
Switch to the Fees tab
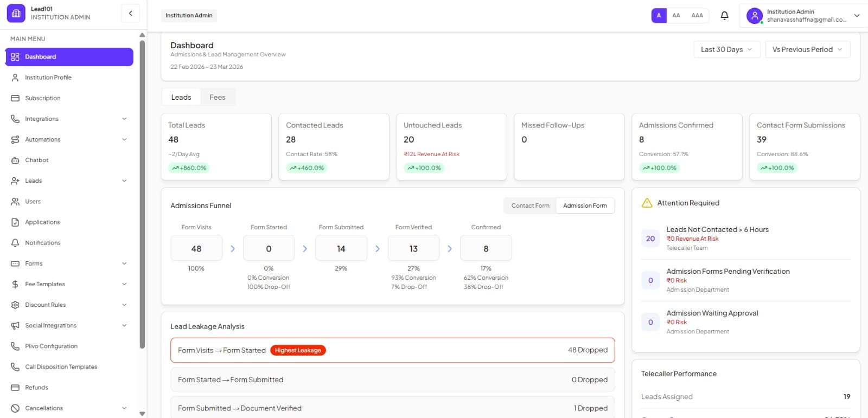coord(217,98)
